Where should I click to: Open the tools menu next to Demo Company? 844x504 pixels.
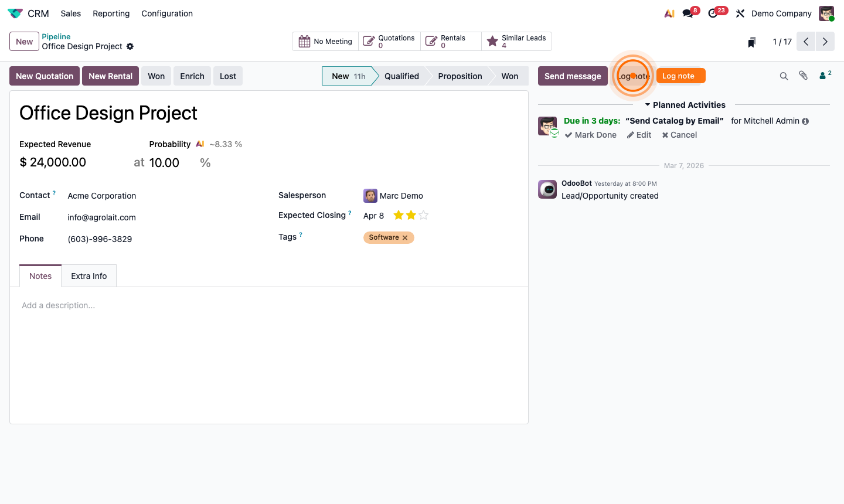pos(740,13)
